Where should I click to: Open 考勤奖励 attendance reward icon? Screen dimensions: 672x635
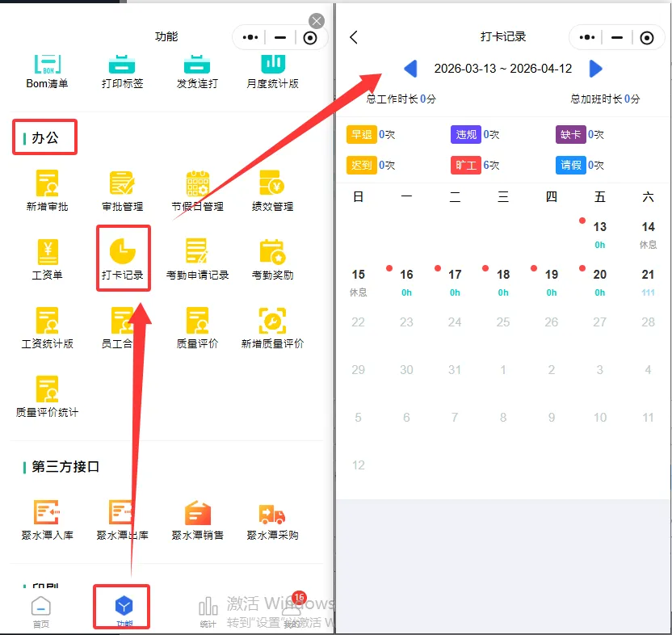[272, 254]
